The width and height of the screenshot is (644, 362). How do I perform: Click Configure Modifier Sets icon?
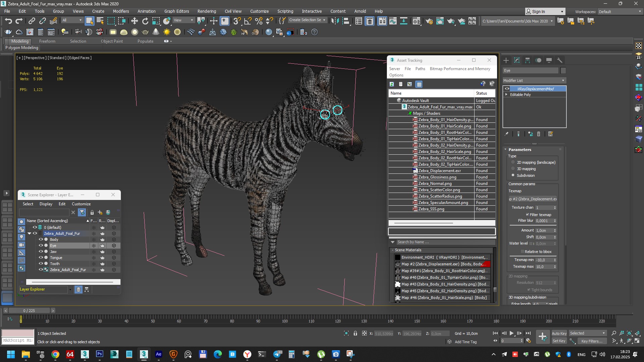point(550,134)
